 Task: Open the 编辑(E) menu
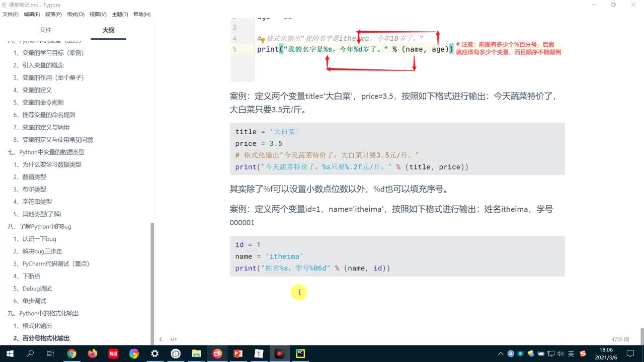(32, 14)
